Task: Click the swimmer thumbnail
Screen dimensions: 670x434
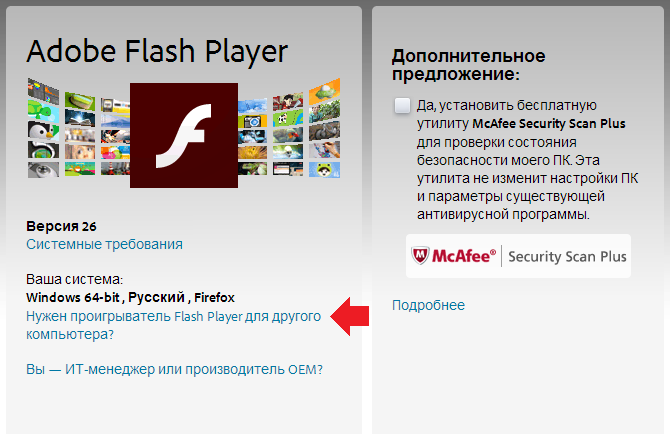Action: [x=288, y=151]
